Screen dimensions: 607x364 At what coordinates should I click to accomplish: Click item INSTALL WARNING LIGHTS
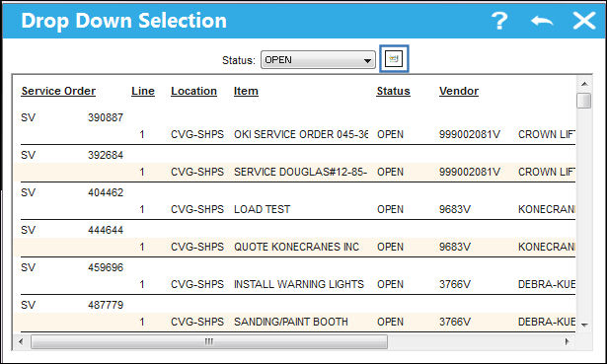299,285
